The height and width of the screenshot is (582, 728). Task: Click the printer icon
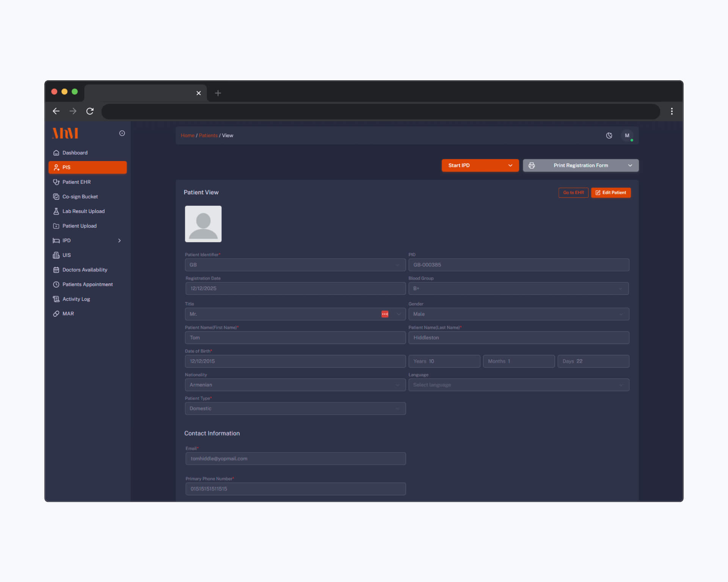click(532, 166)
